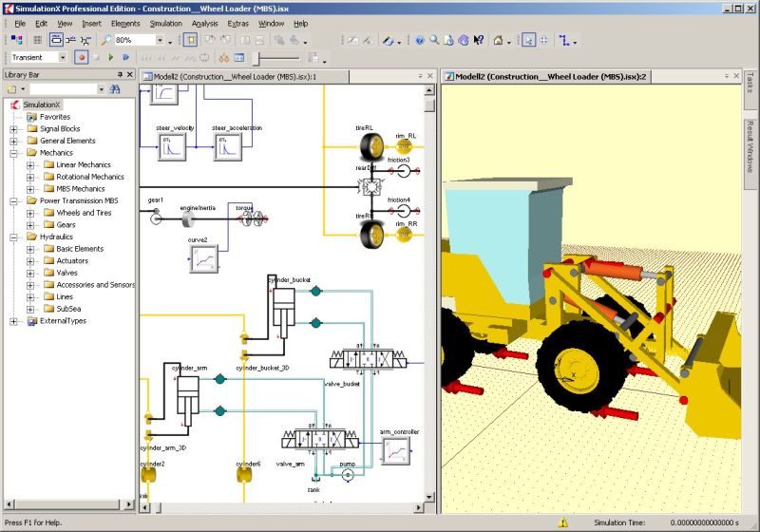Select the pan move cross tool
The image size is (760, 532).
coord(543,40)
